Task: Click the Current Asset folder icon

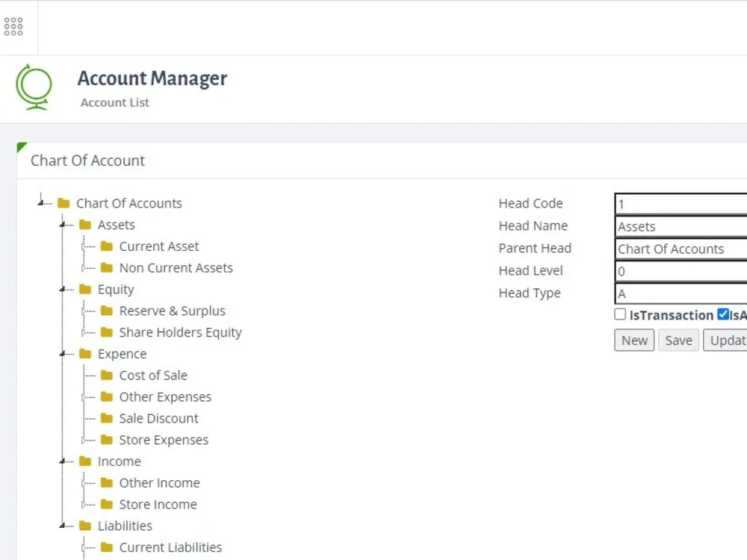Action: (x=107, y=246)
